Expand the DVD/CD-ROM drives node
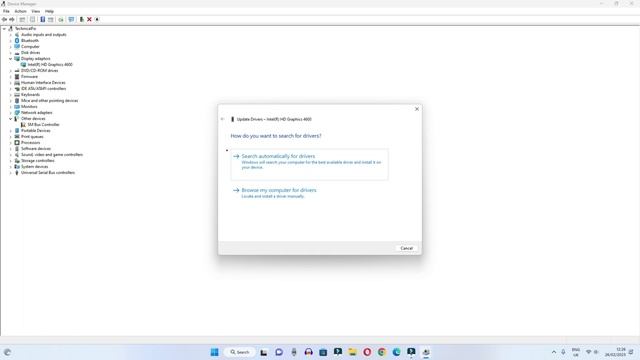 (11, 71)
